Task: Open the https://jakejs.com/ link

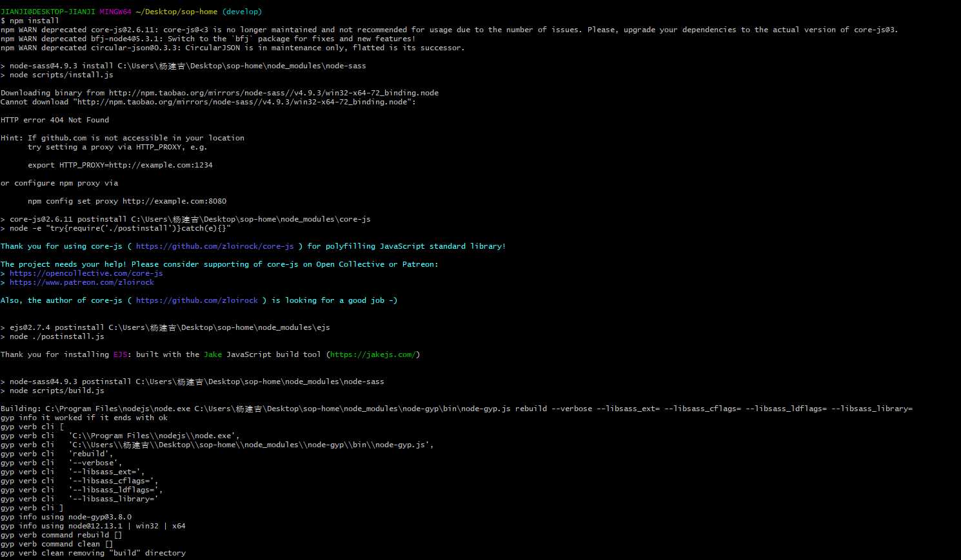Action: click(x=373, y=354)
